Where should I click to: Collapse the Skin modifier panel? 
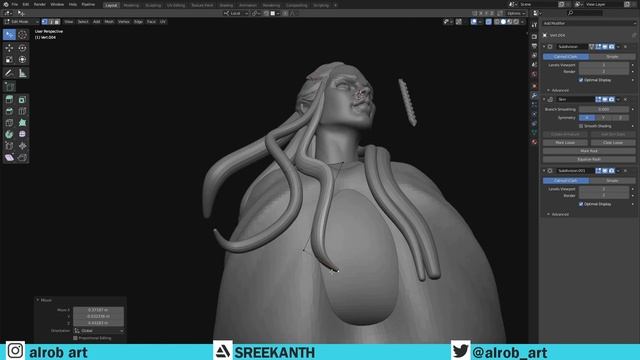[544, 99]
